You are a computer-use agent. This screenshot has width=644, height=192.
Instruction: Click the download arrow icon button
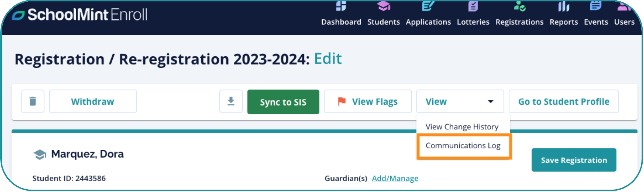point(231,102)
